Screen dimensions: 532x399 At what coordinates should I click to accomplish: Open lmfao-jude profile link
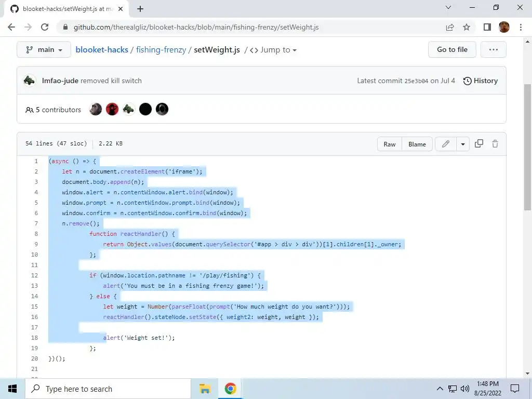pyautogui.click(x=60, y=81)
